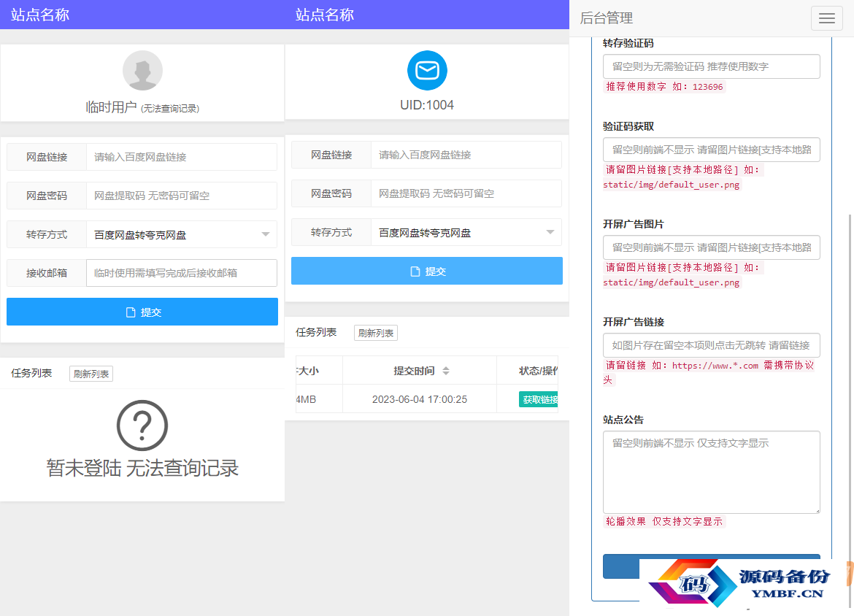The width and height of the screenshot is (854, 616).
Task: Focus 网盘链接 input in middle panel
Action: click(x=466, y=155)
